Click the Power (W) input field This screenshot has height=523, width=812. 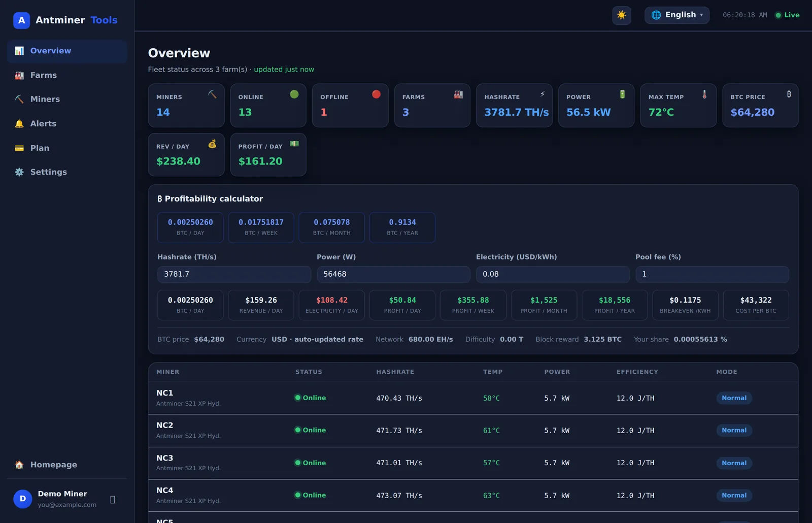pos(393,274)
